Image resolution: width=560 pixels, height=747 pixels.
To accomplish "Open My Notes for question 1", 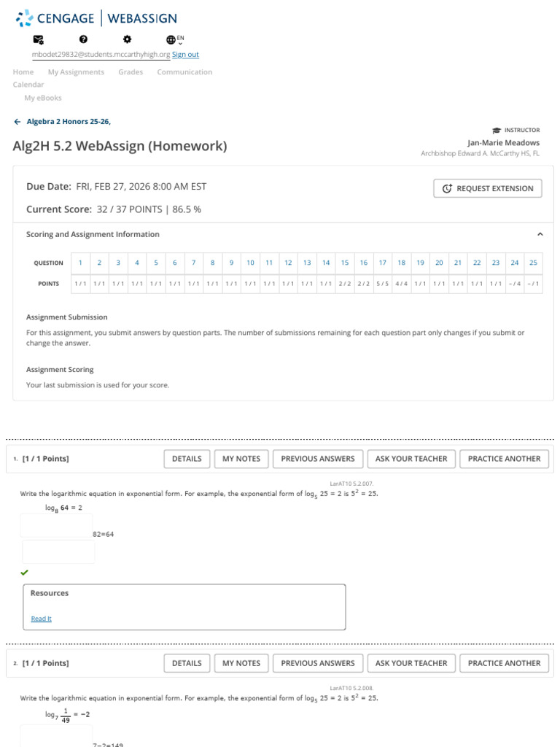I will point(241,459).
